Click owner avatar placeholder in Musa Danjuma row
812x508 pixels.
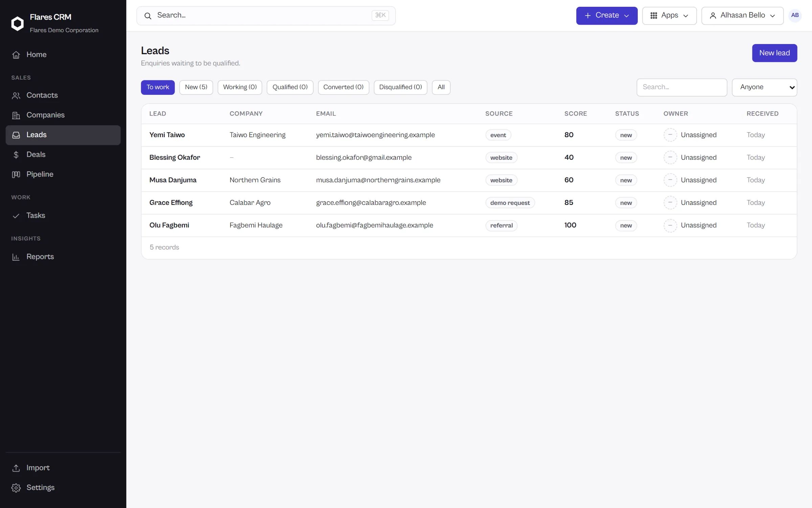(670, 180)
